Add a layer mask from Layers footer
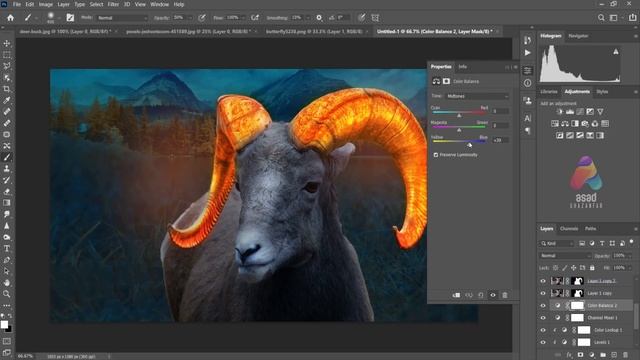640x360 pixels. [580, 355]
